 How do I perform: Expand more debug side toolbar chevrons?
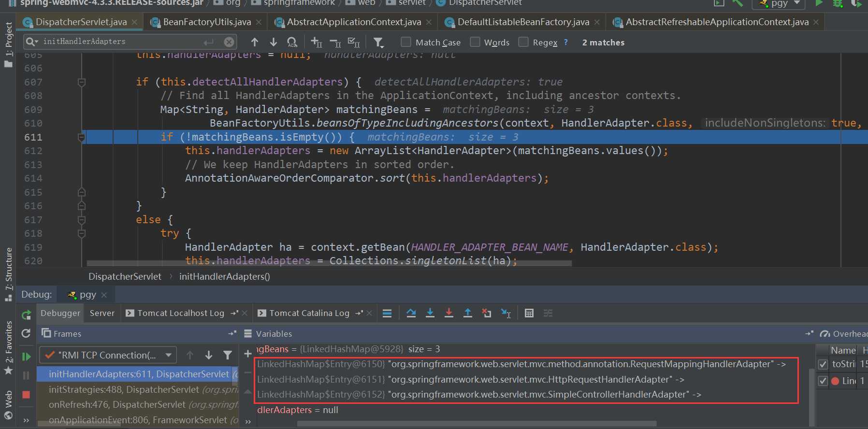tap(26, 420)
